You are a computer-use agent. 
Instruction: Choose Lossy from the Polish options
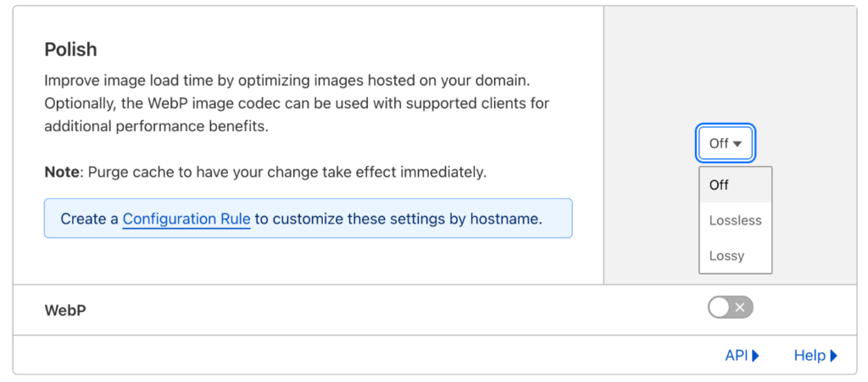click(735, 256)
